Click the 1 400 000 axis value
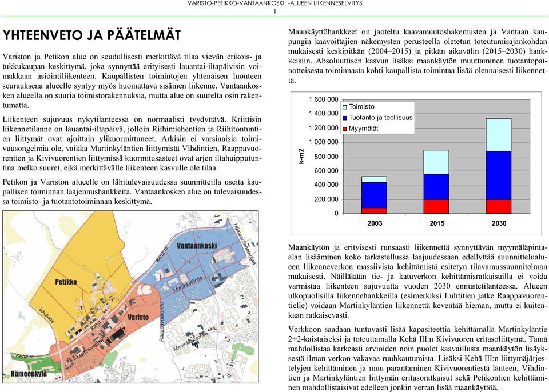Image resolution: width=549 pixels, height=392 pixels. tap(324, 113)
